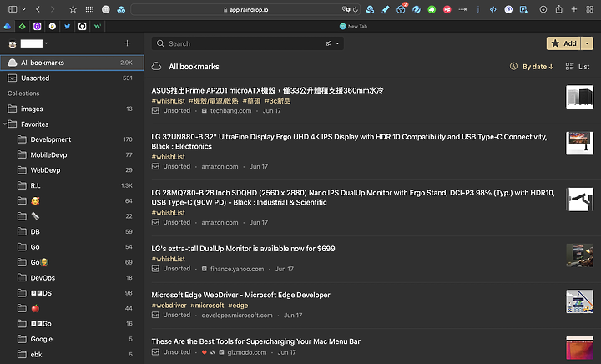Filter by #webdriver tag
This screenshot has width=601, height=364.
(x=169, y=306)
